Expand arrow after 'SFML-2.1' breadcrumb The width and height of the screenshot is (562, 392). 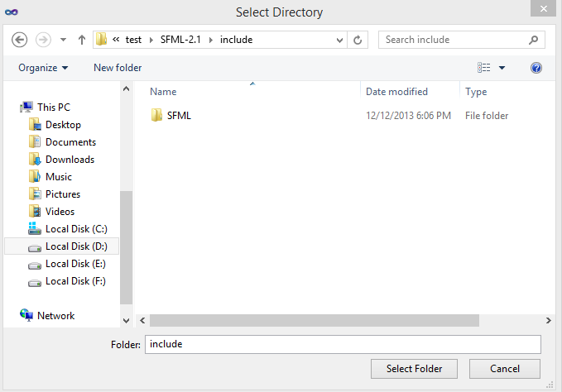(211, 40)
